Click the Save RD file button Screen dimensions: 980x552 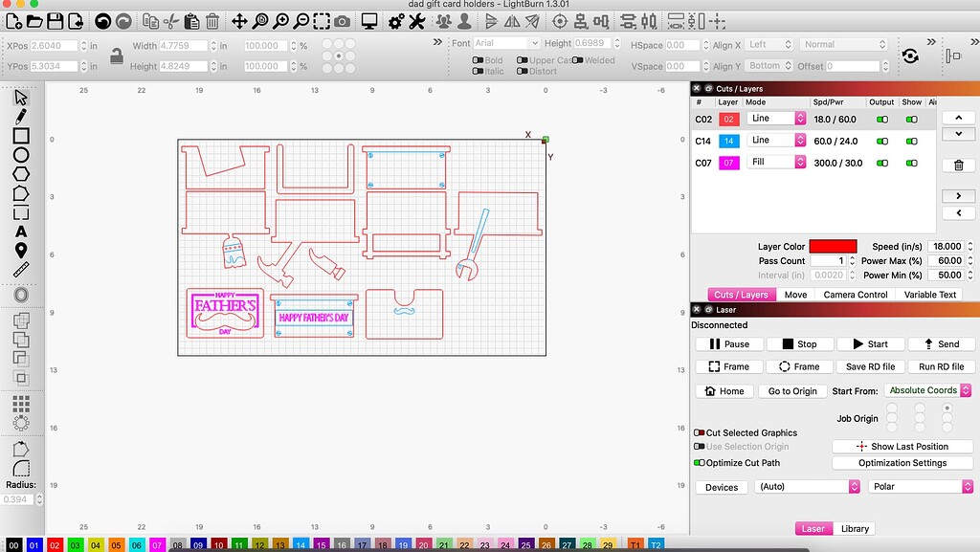tap(870, 366)
